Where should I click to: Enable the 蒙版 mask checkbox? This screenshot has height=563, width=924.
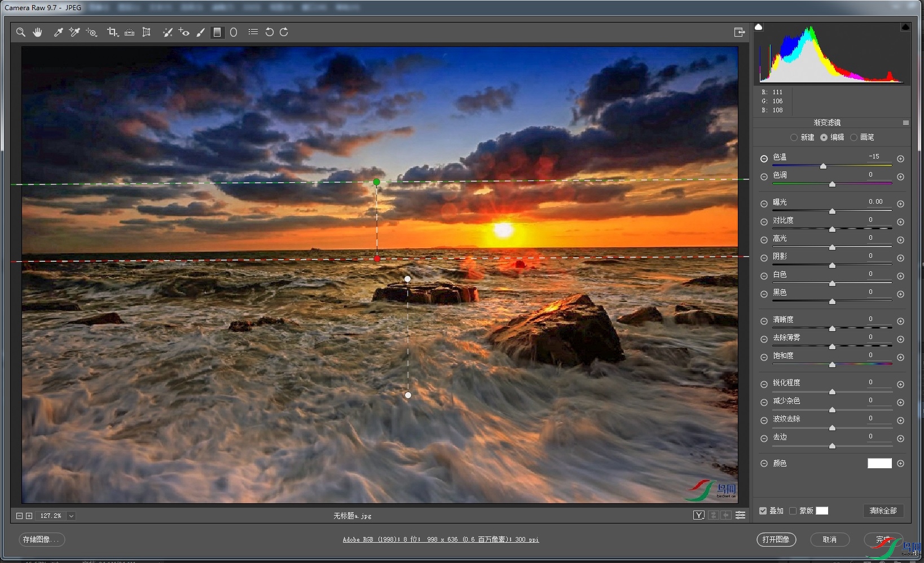point(793,511)
